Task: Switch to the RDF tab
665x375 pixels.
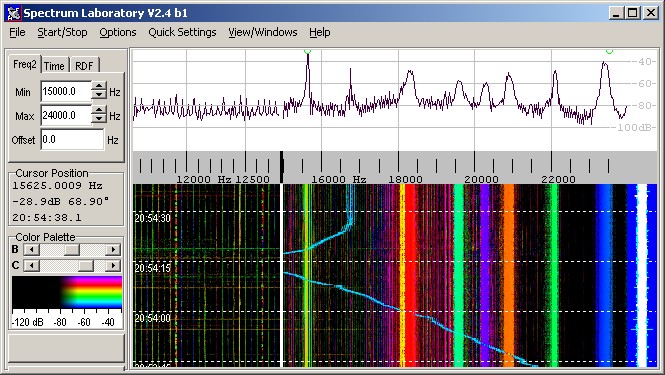Action: point(84,66)
